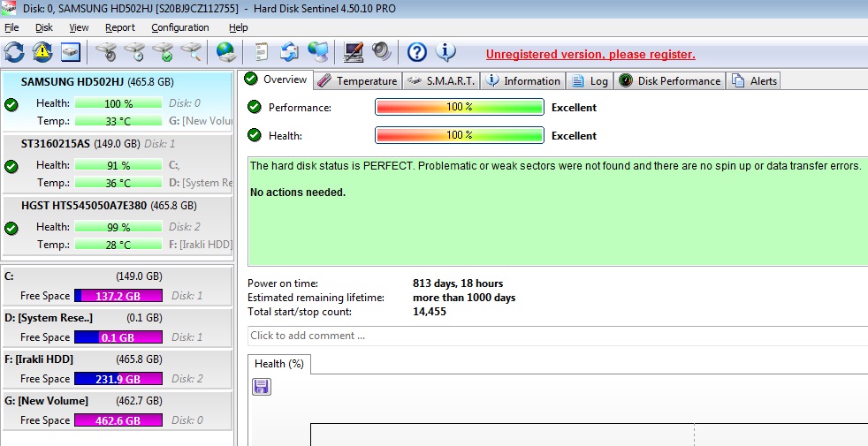Click the monitor with pen configuration icon

(354, 52)
